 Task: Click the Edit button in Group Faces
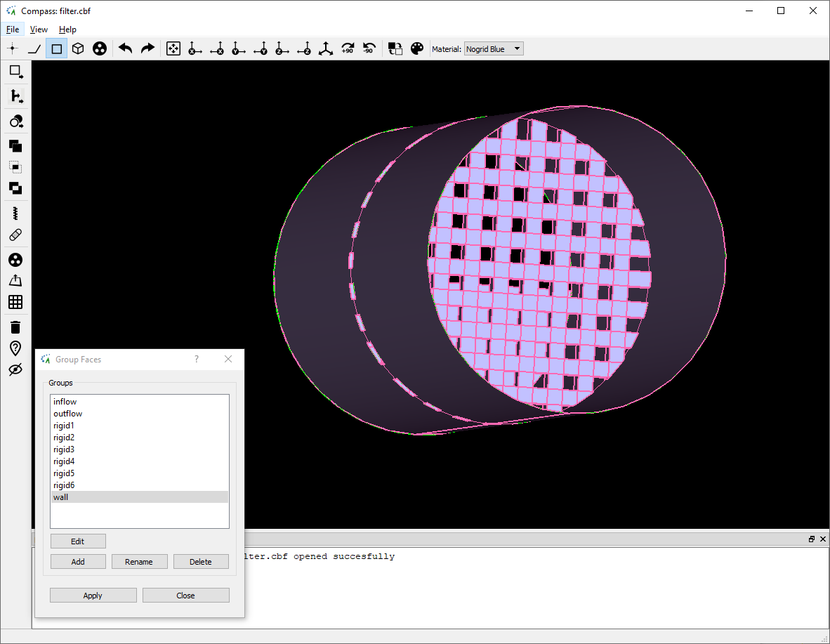click(x=78, y=541)
